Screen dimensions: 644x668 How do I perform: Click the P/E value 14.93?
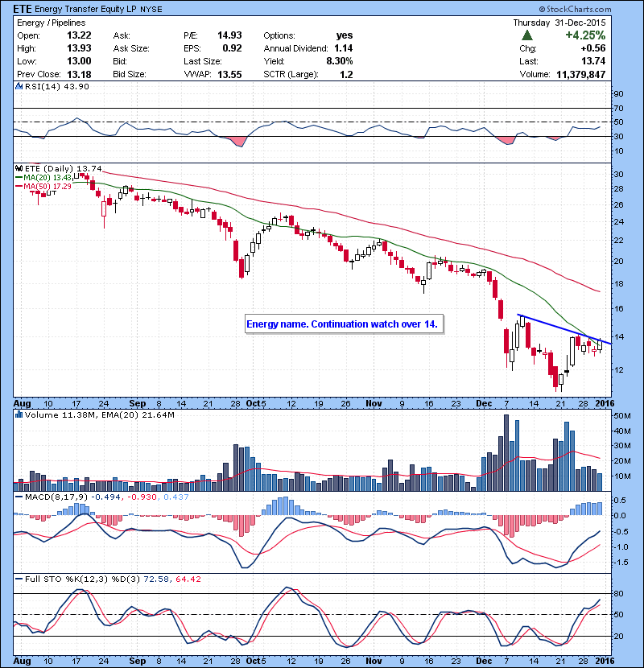(x=229, y=35)
